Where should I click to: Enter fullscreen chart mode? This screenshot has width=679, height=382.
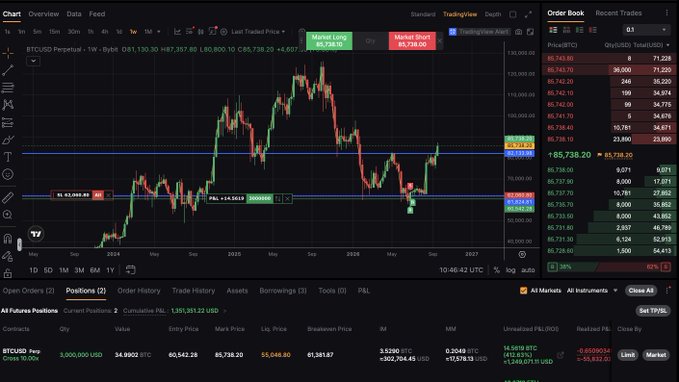[x=530, y=32]
